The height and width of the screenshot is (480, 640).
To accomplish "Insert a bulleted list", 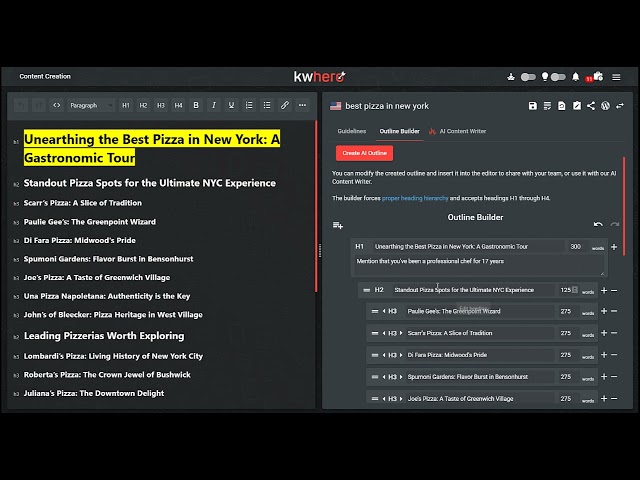I will (x=267, y=105).
